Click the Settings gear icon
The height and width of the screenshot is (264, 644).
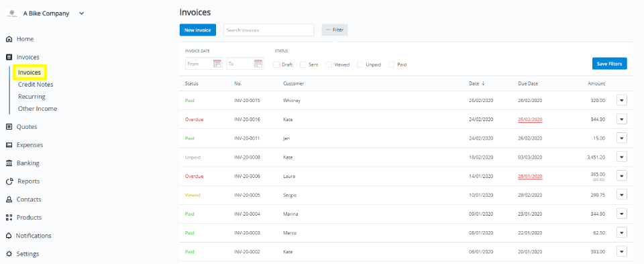pos(9,254)
